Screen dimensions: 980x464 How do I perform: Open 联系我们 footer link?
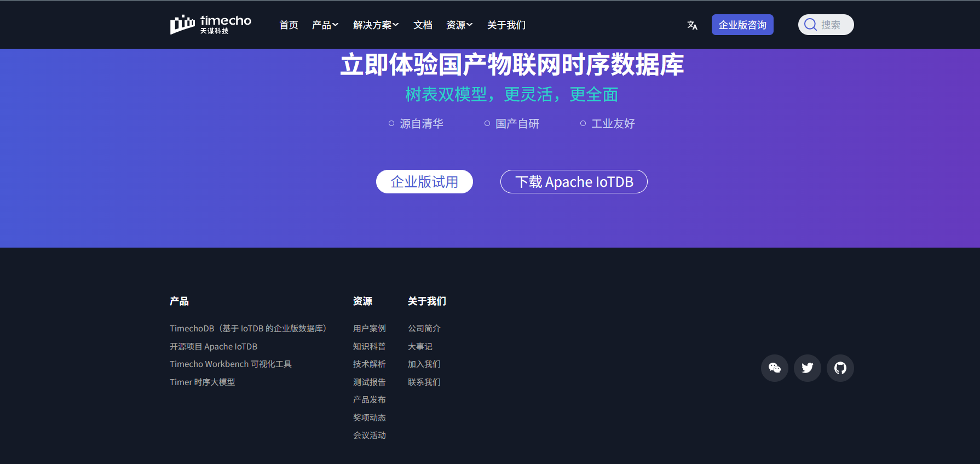click(x=424, y=382)
